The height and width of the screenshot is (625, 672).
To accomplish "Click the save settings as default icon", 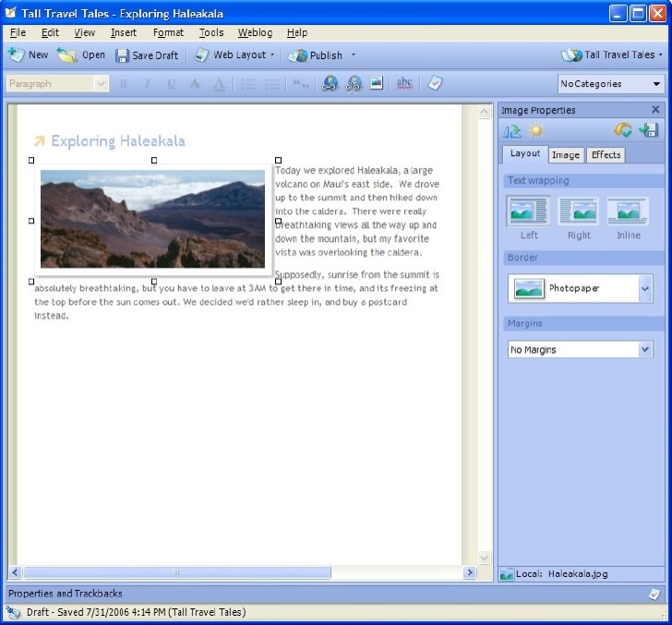I will pos(648,130).
